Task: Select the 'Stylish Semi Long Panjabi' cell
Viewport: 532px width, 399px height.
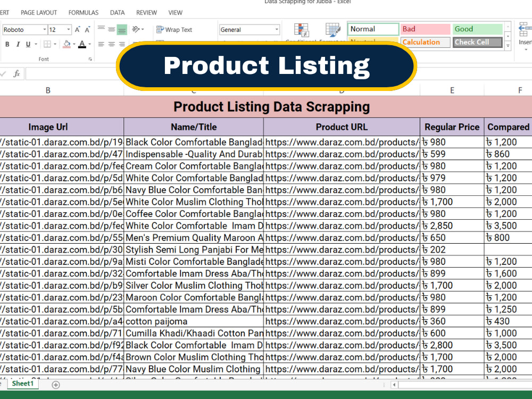Action: (x=194, y=250)
